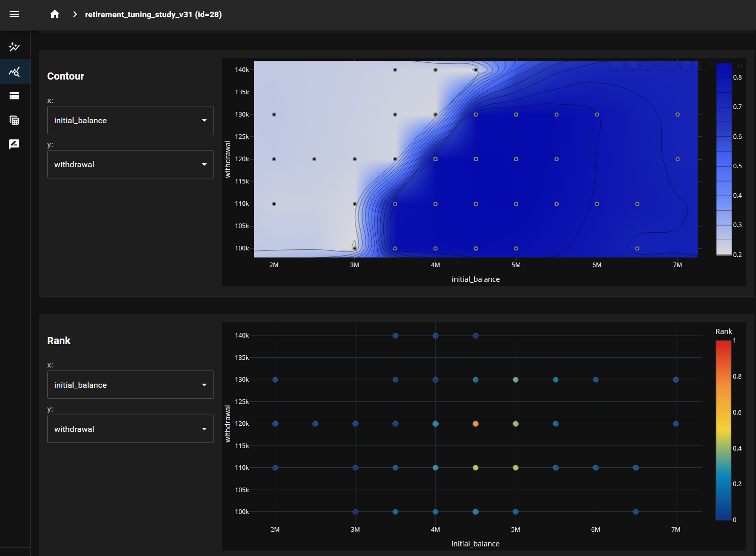Expand the Contour y-axis withdrawal dropdown
Image resolution: width=756 pixels, height=556 pixels.
(x=130, y=164)
